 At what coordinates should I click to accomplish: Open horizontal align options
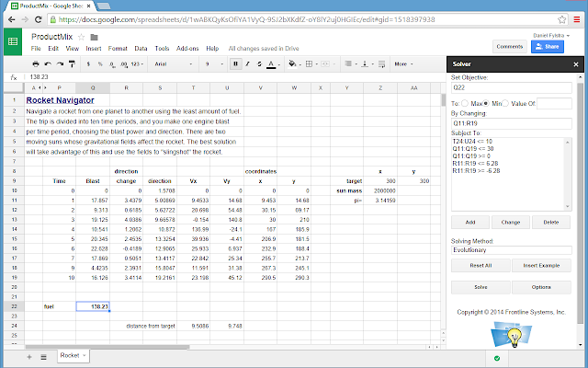click(350, 64)
